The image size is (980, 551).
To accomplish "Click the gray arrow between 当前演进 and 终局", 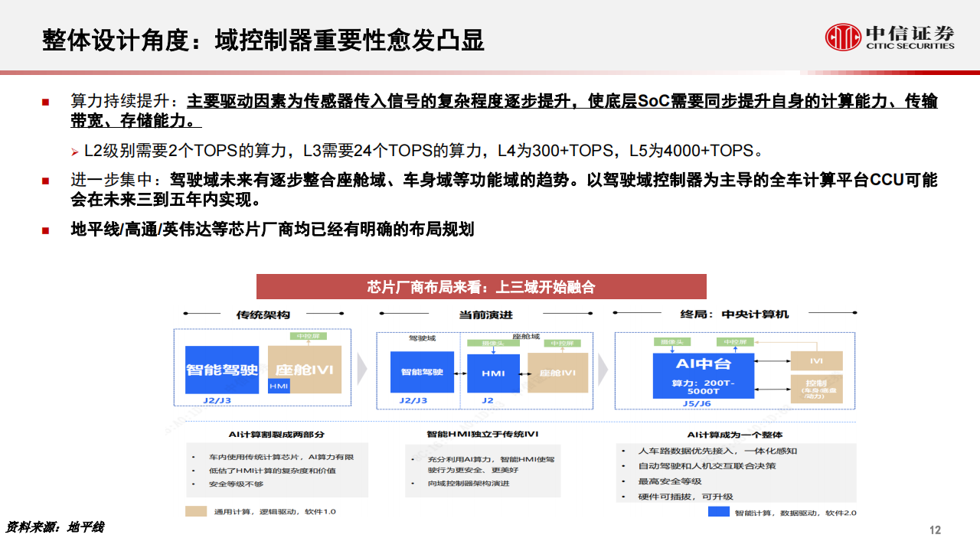I will [603, 369].
